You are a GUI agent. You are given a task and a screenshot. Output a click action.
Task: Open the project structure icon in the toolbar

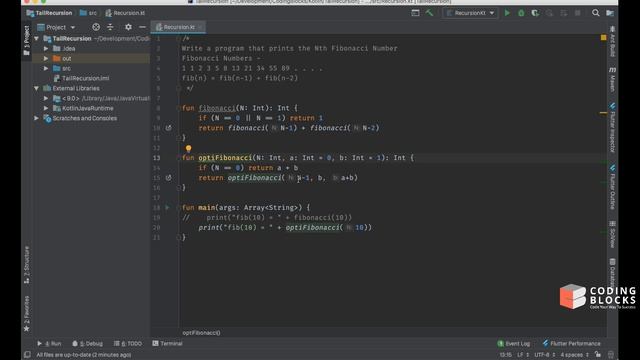tap(610, 13)
